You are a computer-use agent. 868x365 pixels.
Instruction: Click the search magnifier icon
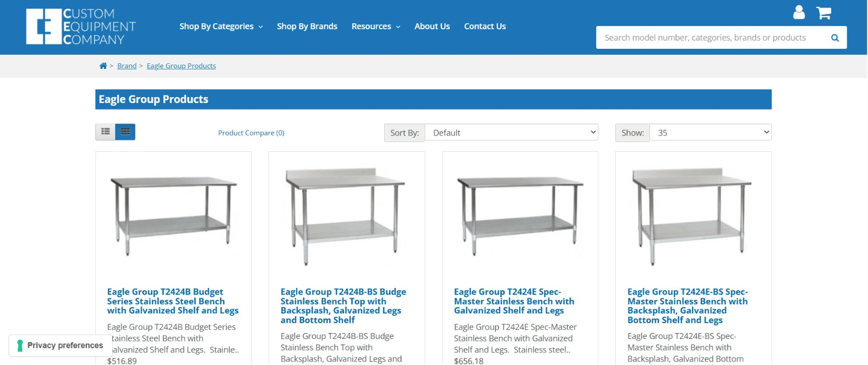coord(834,38)
